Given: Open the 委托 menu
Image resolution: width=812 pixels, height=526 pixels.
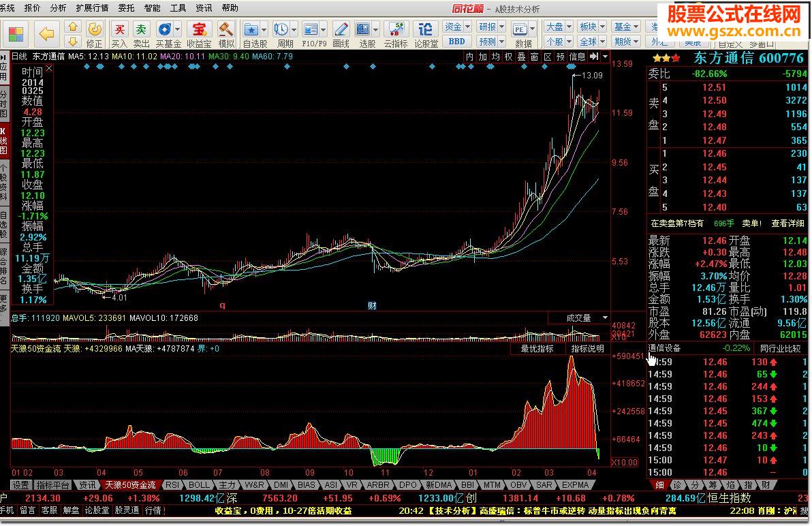Looking at the screenshot, I should point(126,7).
